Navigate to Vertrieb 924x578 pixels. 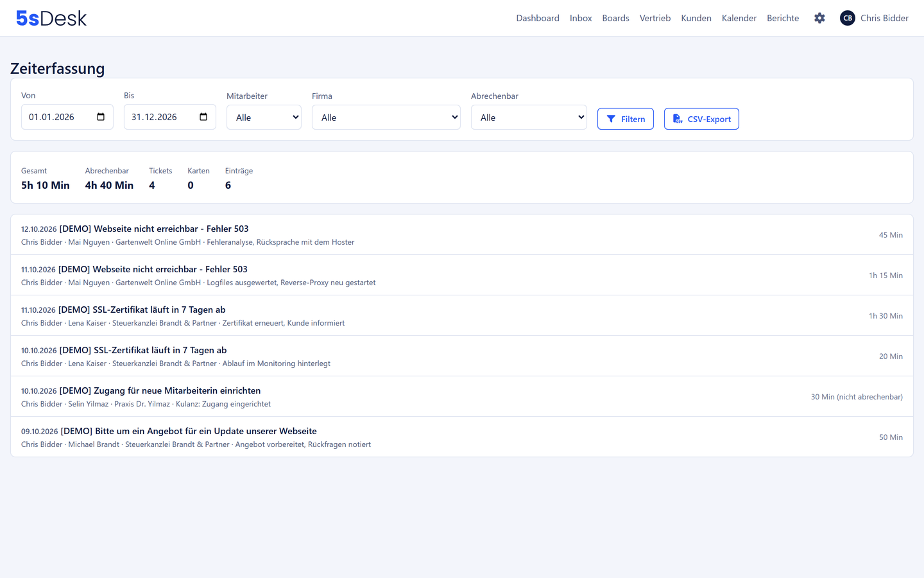(x=655, y=18)
